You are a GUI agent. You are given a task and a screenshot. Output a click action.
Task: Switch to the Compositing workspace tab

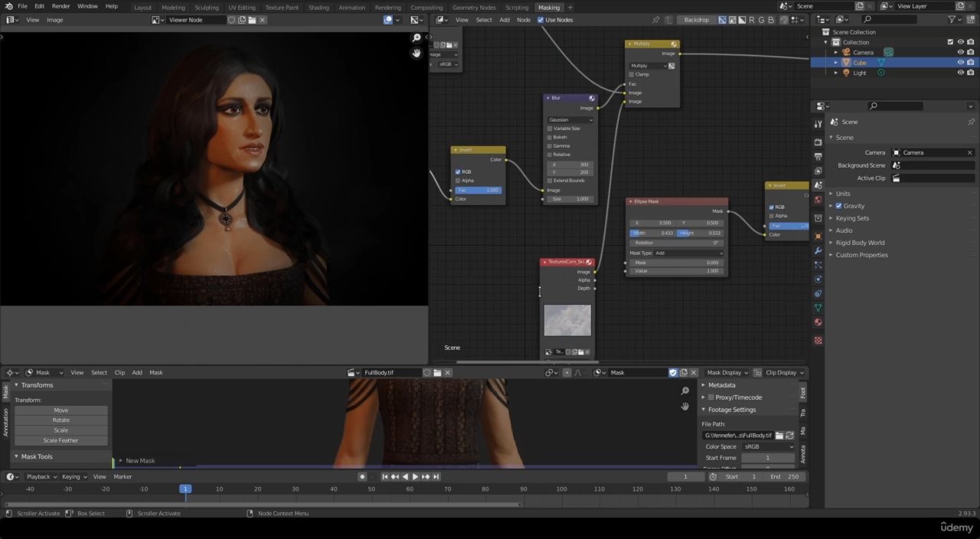[426, 7]
